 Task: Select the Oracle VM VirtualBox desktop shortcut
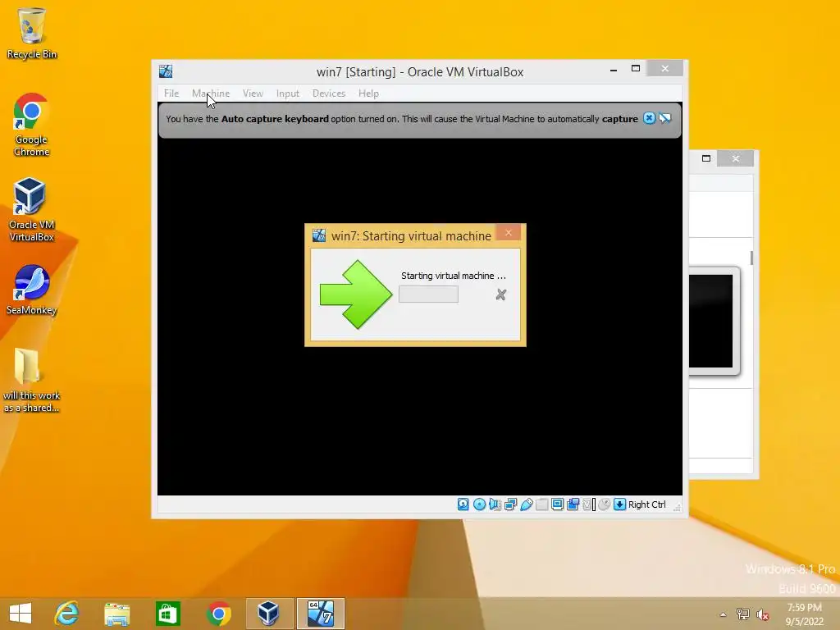32,210
